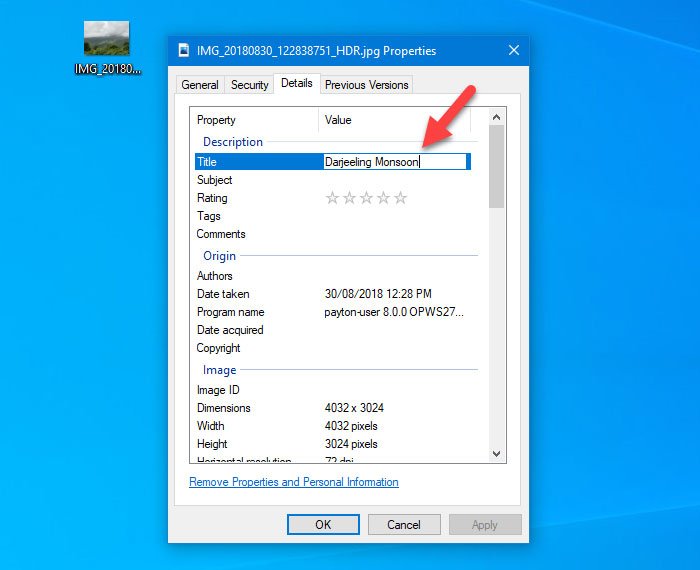Set rating to three stars
Viewport: 700px width, 570px height.
pyautogui.click(x=366, y=198)
